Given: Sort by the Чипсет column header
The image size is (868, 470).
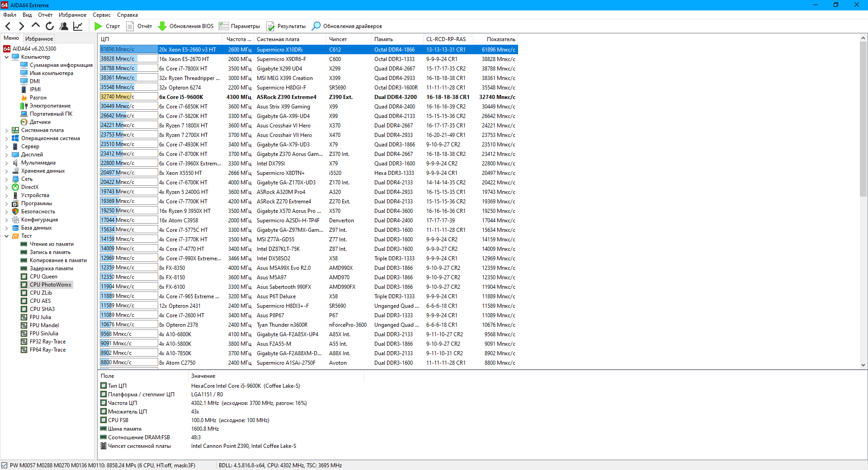Looking at the screenshot, I should 349,39.
